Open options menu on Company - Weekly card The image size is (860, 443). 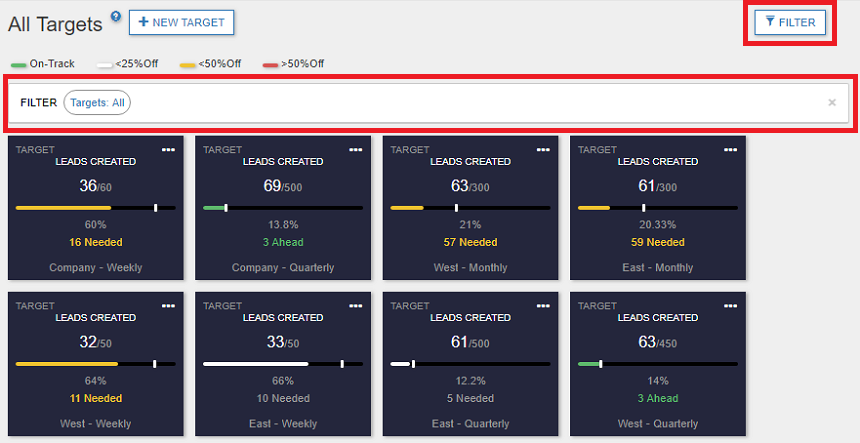click(x=168, y=149)
